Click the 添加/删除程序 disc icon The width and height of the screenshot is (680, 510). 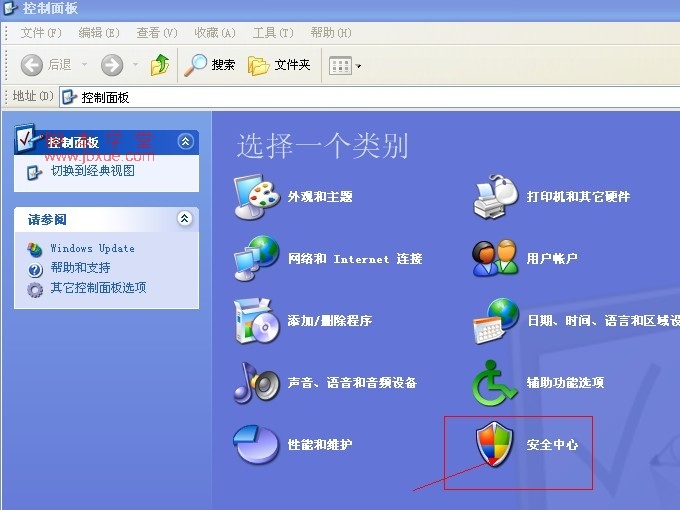pos(254,320)
